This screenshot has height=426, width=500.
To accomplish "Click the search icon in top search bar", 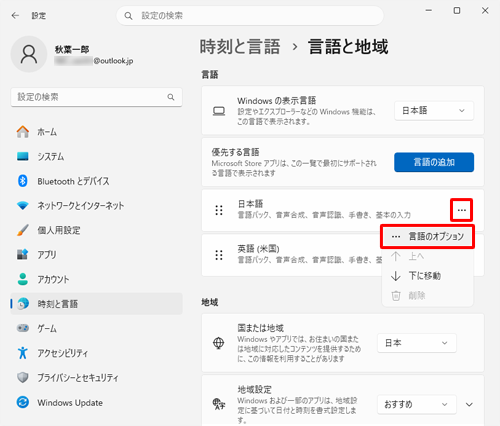I will (x=128, y=16).
